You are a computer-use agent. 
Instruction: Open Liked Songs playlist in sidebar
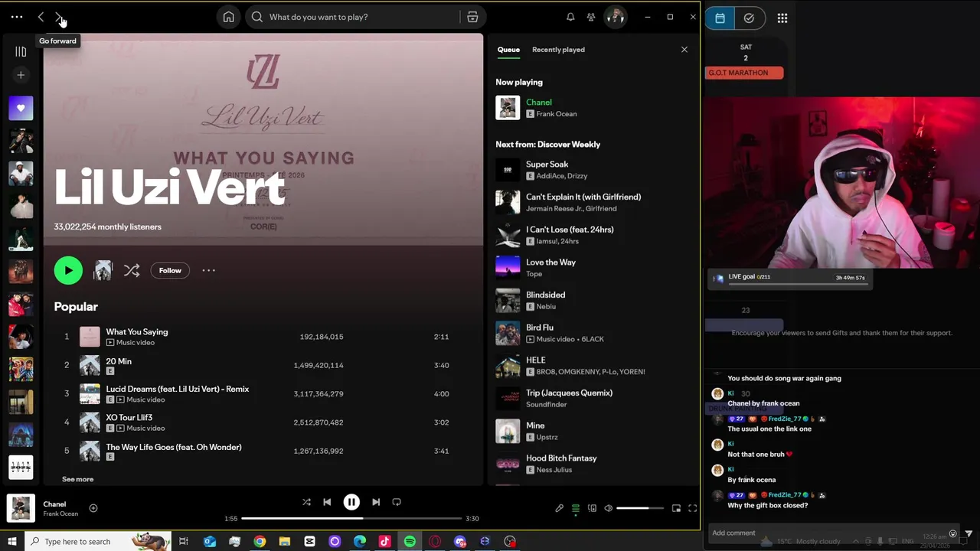click(21, 108)
